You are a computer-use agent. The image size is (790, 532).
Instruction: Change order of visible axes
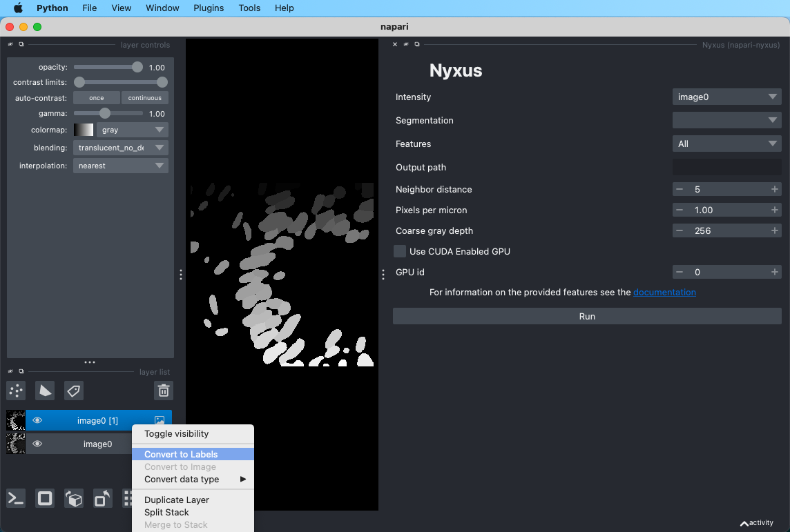point(74,499)
